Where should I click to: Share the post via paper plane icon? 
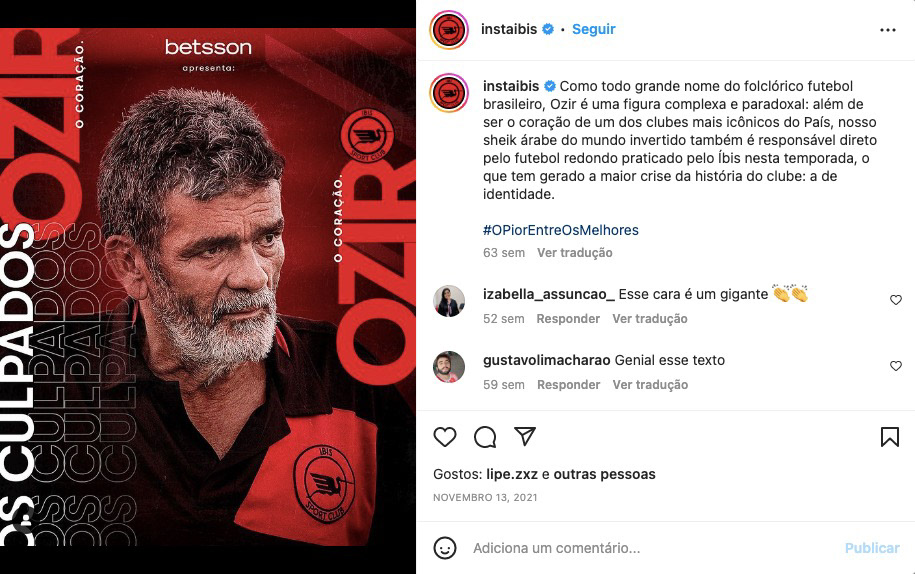(525, 436)
